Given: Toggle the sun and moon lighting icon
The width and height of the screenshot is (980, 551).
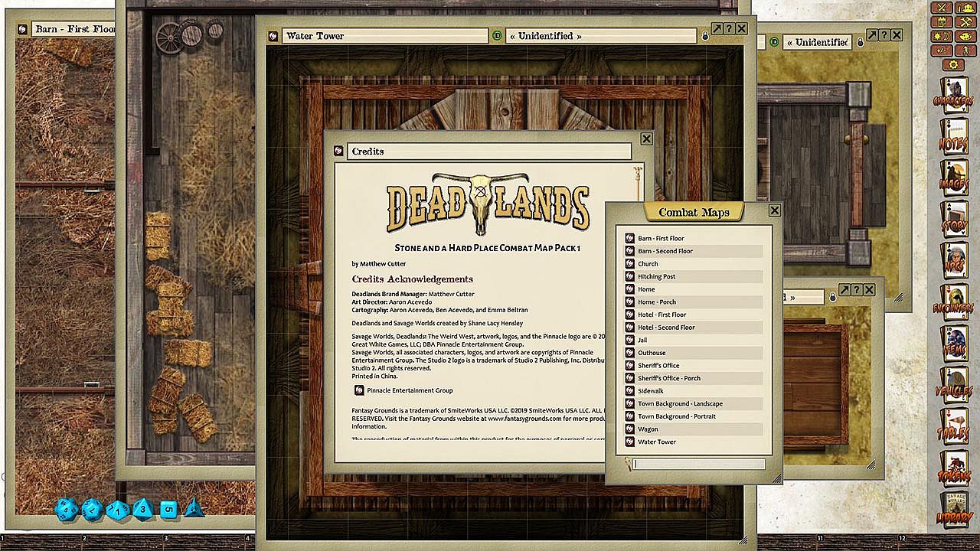Looking at the screenshot, I should click(942, 37).
